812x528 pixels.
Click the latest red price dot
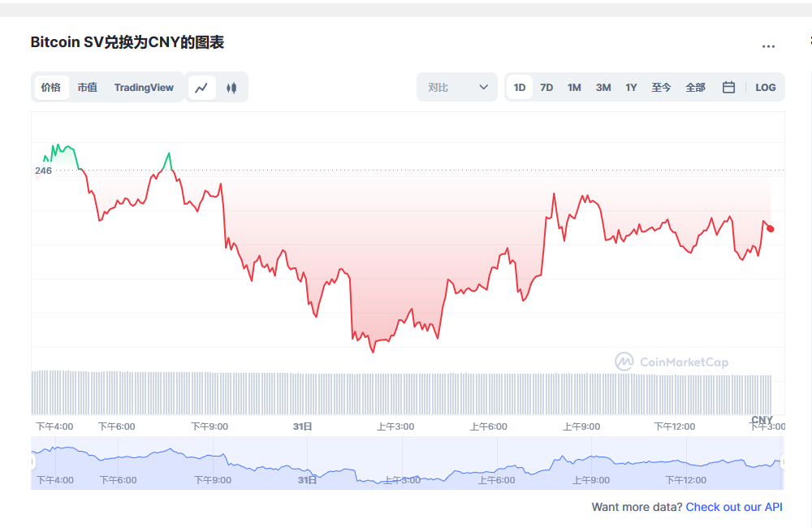coord(771,229)
